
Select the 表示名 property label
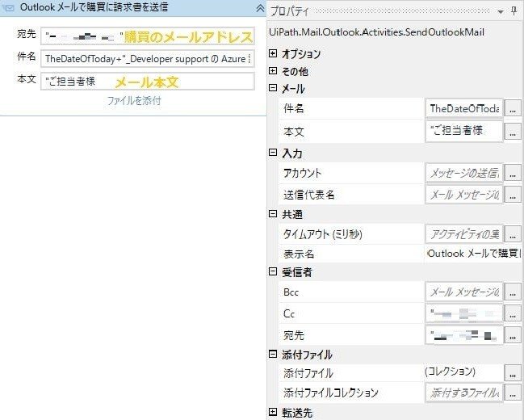299,254
